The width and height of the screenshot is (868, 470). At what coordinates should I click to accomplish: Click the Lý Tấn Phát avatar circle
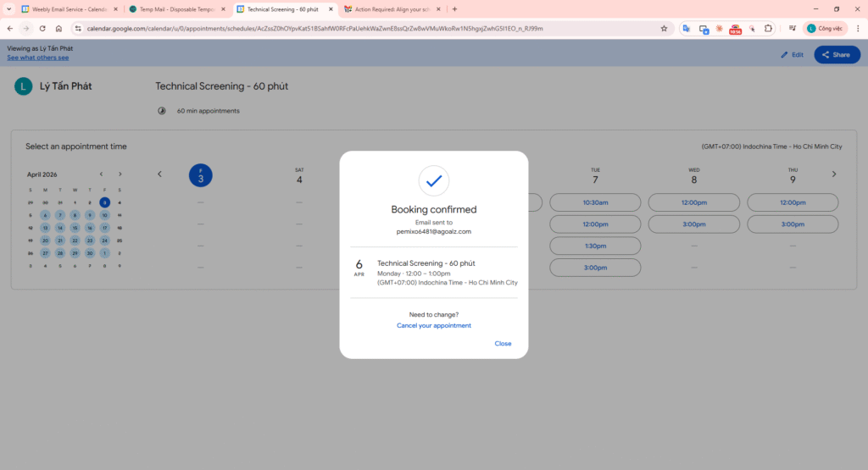coord(24,86)
